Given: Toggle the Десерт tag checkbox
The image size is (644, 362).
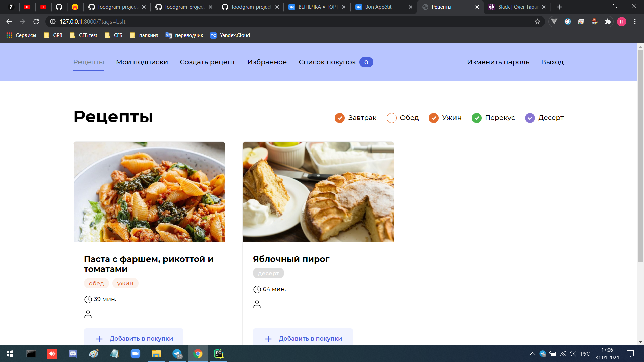Looking at the screenshot, I should click(x=530, y=118).
